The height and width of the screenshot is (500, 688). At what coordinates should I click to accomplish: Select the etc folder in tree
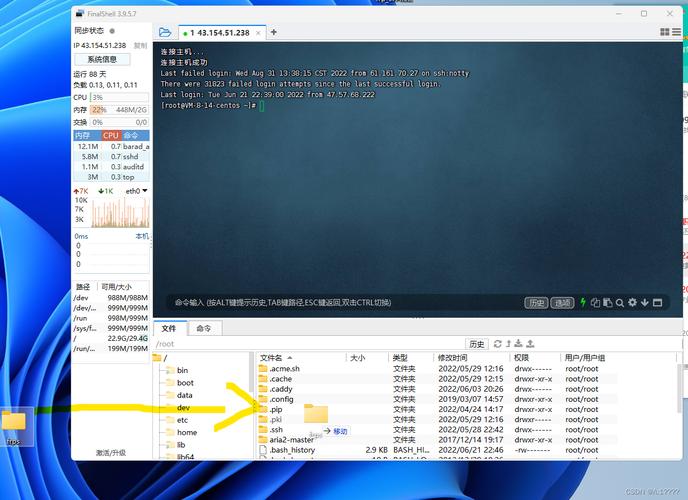tap(177, 420)
